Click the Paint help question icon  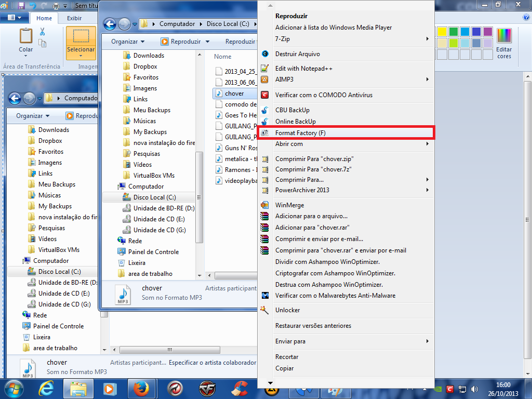[526, 18]
